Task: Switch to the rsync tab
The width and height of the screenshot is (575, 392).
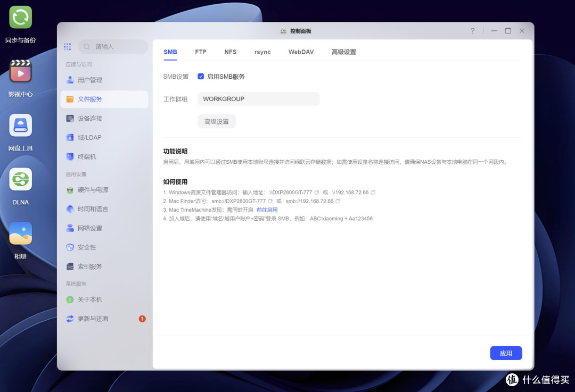Action: click(x=262, y=52)
